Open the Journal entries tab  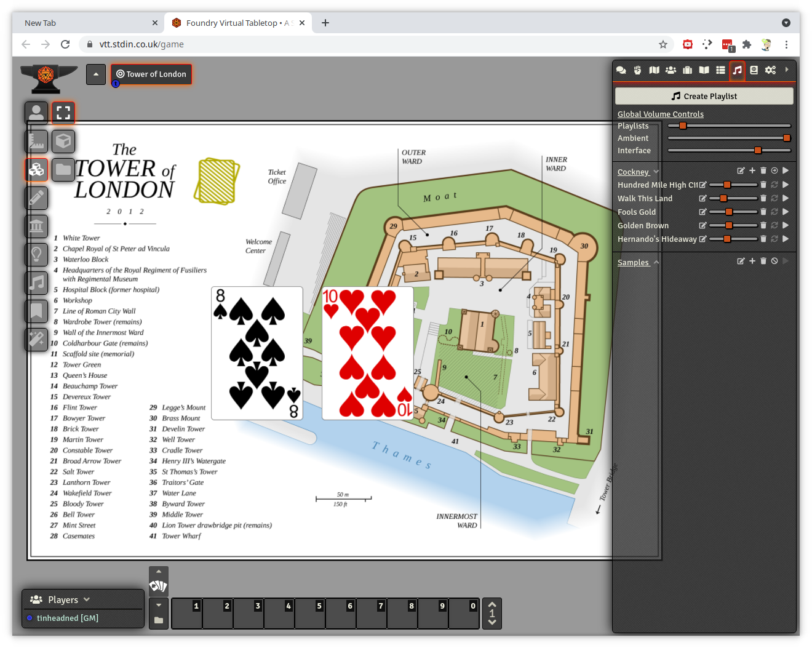point(704,70)
